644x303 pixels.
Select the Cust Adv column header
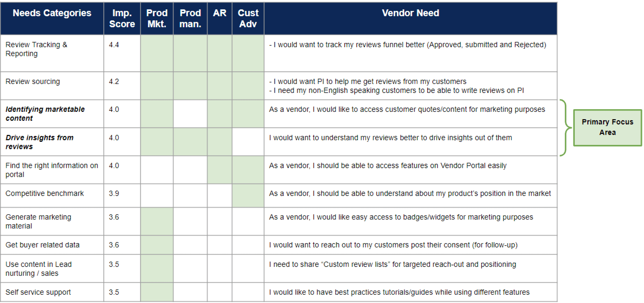pos(248,18)
